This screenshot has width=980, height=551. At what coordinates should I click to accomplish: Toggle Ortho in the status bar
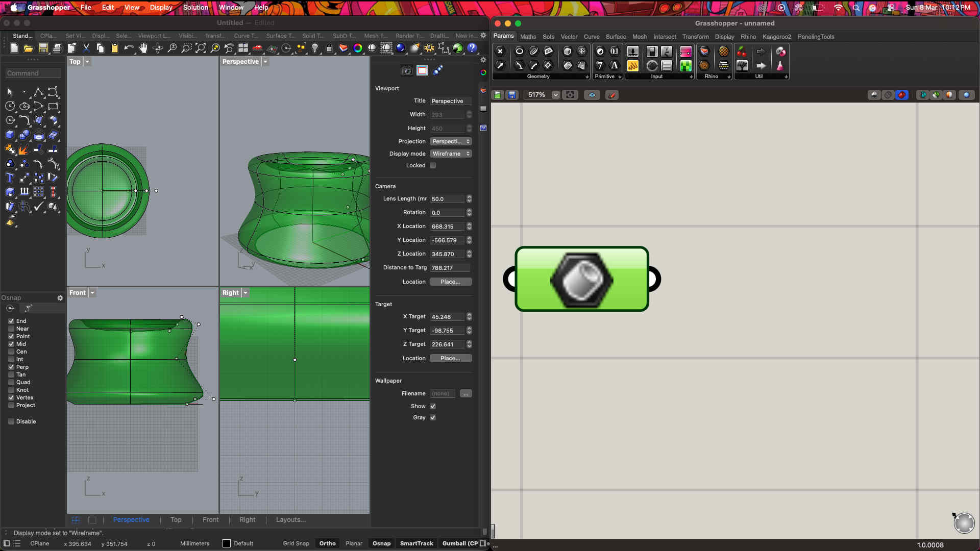pos(327,543)
